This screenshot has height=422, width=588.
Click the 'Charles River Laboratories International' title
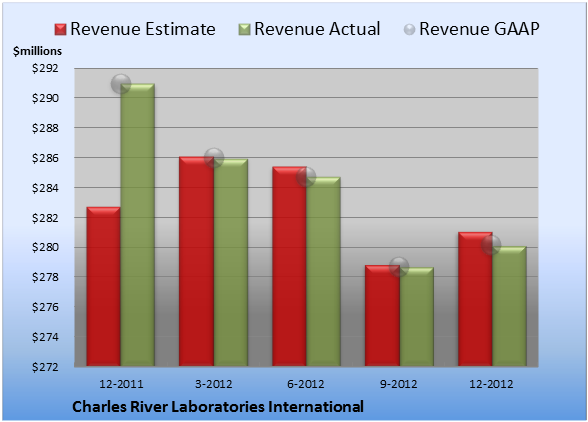pos(218,407)
